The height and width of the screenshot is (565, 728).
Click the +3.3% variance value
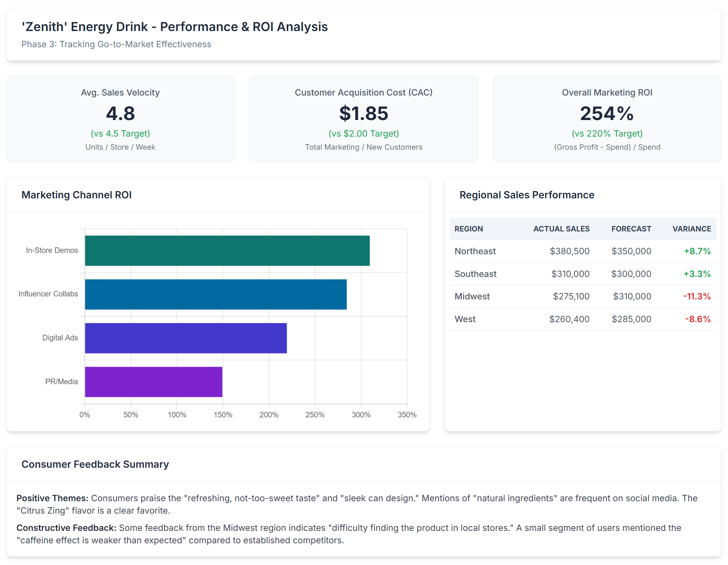point(697,274)
